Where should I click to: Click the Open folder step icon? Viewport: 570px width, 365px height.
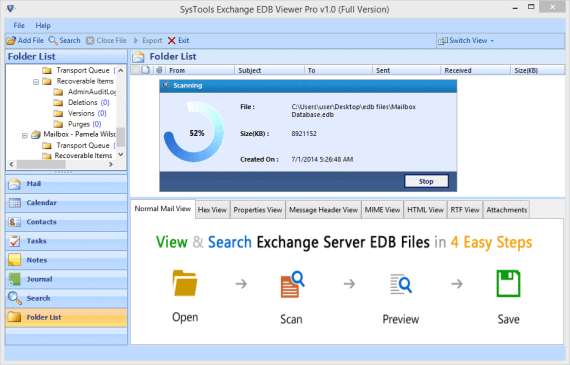(x=185, y=283)
